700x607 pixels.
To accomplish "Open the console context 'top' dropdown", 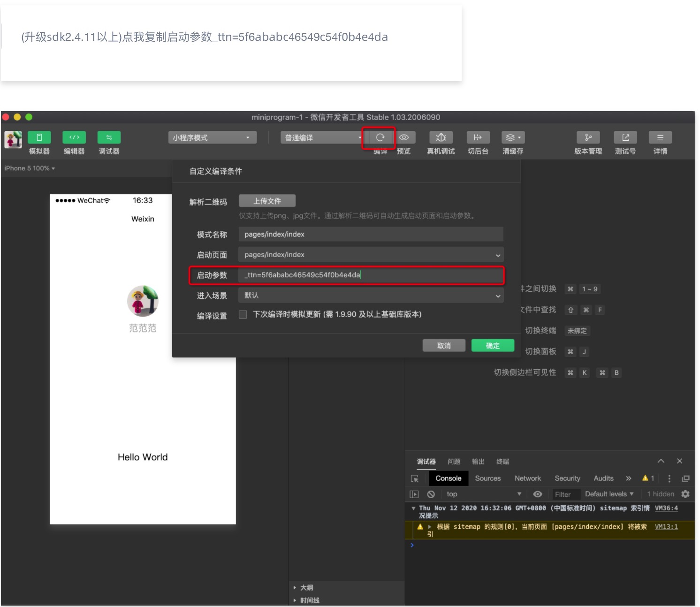I will pyautogui.click(x=483, y=494).
